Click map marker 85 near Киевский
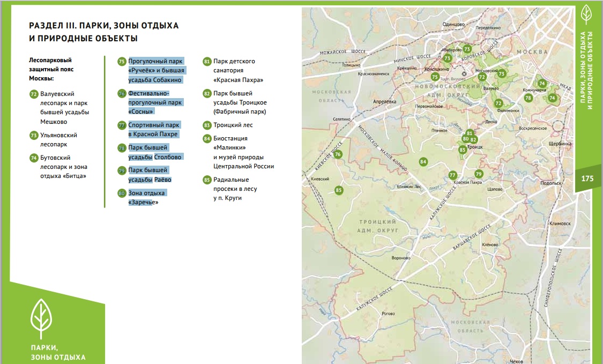 tap(338, 190)
